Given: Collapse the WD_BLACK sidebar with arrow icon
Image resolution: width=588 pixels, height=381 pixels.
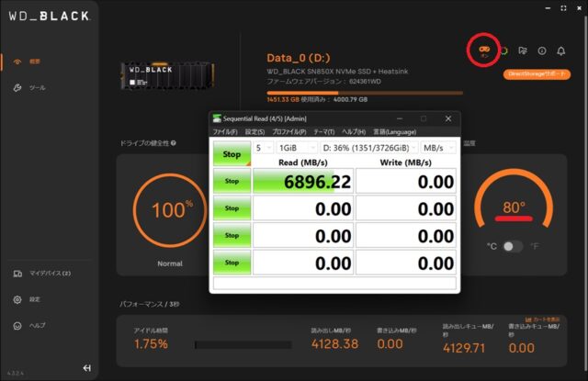Looking at the screenshot, I should pos(86,368).
